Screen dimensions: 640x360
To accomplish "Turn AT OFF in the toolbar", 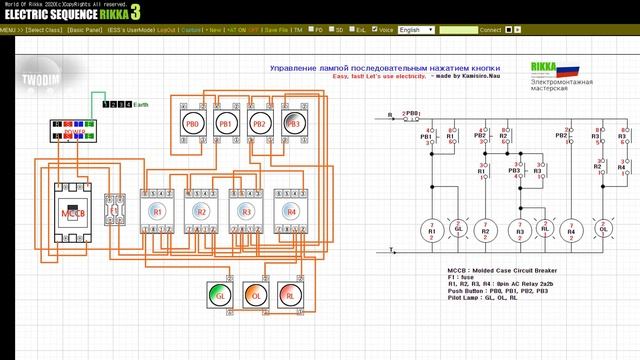I will [x=253, y=30].
